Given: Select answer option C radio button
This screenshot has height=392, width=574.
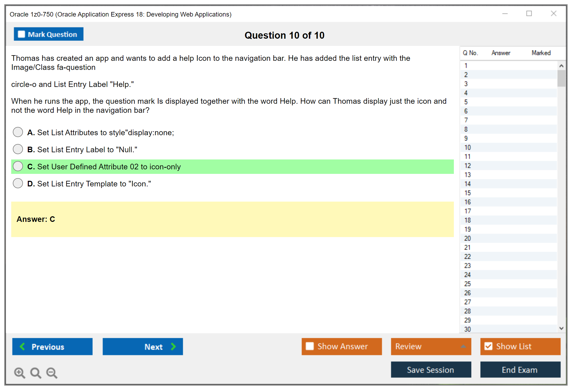Looking at the screenshot, I should click(x=18, y=166).
